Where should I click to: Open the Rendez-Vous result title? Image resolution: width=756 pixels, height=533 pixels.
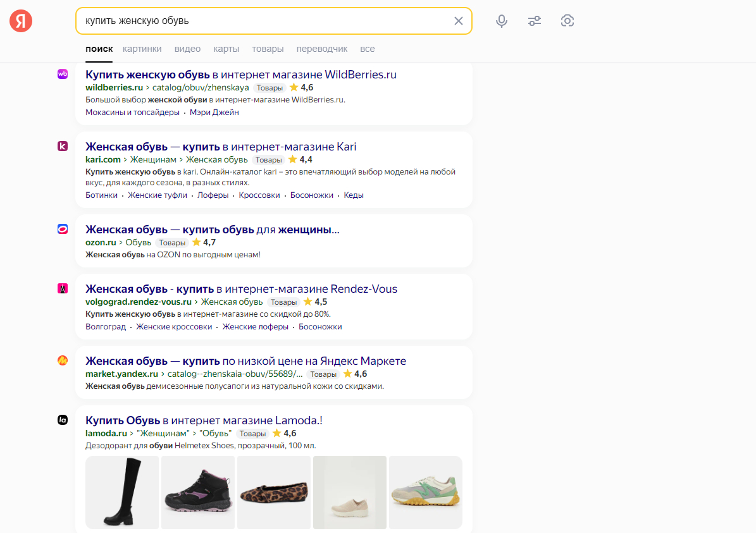pos(242,289)
